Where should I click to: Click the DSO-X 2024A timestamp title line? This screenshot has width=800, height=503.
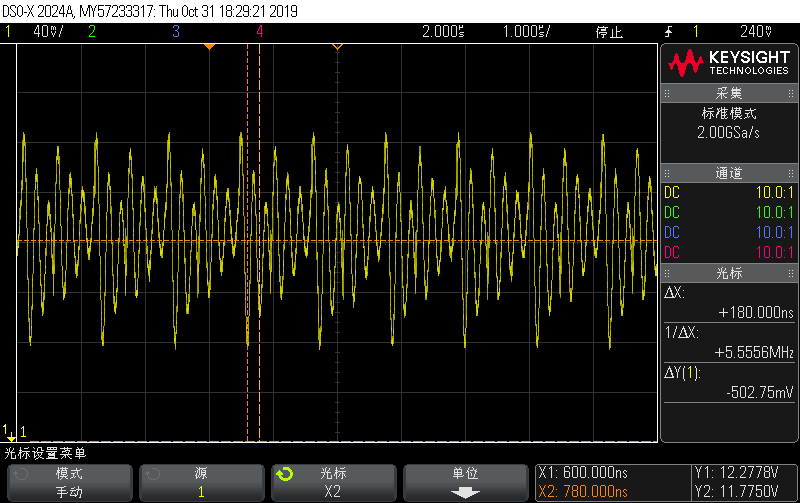pyautogui.click(x=150, y=11)
